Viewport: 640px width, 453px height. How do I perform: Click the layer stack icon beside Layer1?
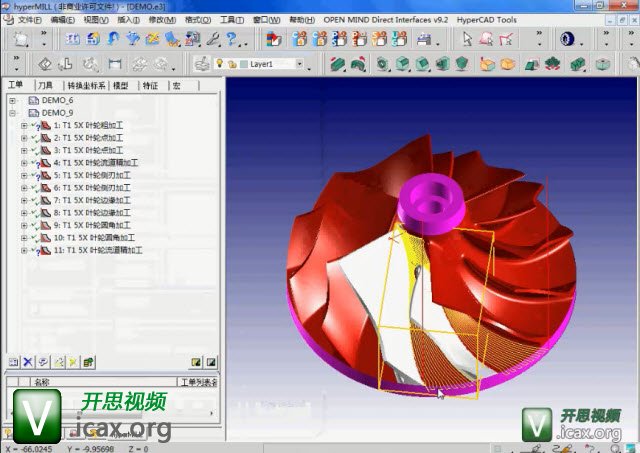[201, 64]
